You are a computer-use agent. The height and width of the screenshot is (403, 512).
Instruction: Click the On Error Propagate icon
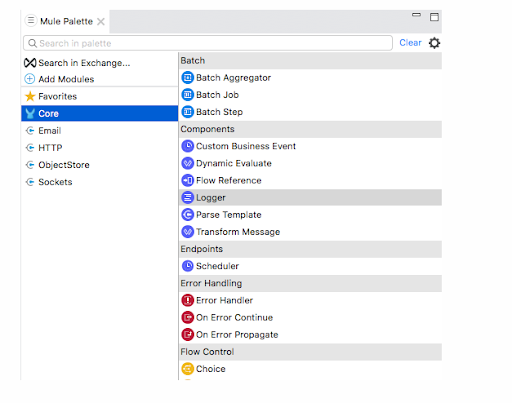[187, 334]
